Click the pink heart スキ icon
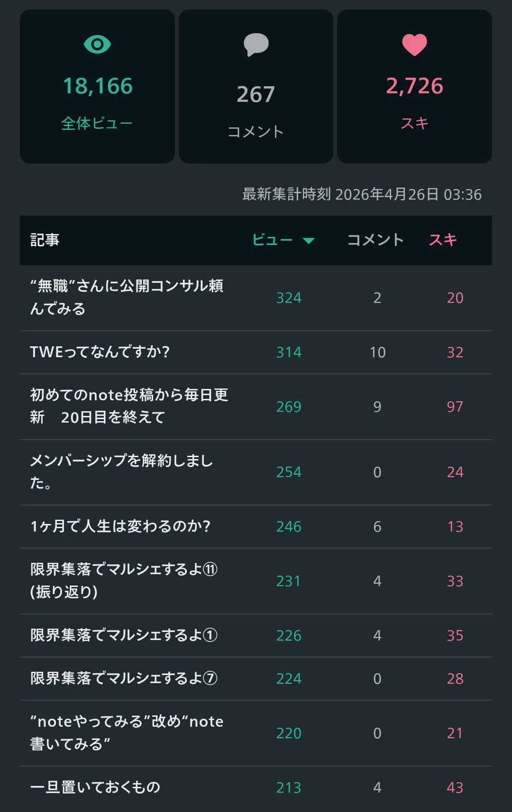Viewport: 512px width, 812px height. tap(414, 45)
